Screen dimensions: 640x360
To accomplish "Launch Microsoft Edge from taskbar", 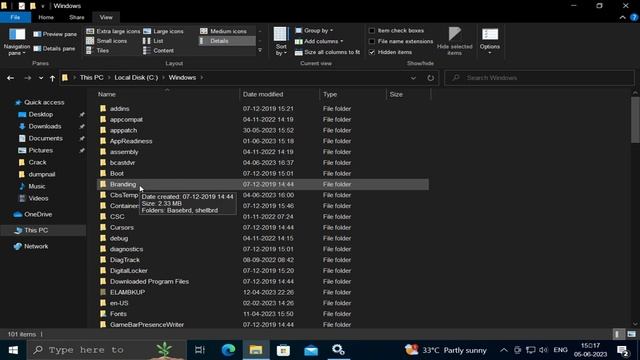I will pos(228,350).
